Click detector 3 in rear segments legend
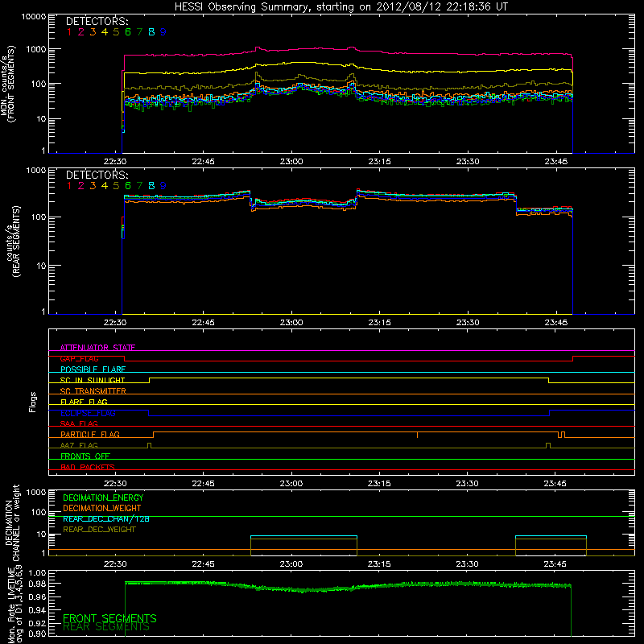Viewport: 644px width, 644px height. point(93,186)
